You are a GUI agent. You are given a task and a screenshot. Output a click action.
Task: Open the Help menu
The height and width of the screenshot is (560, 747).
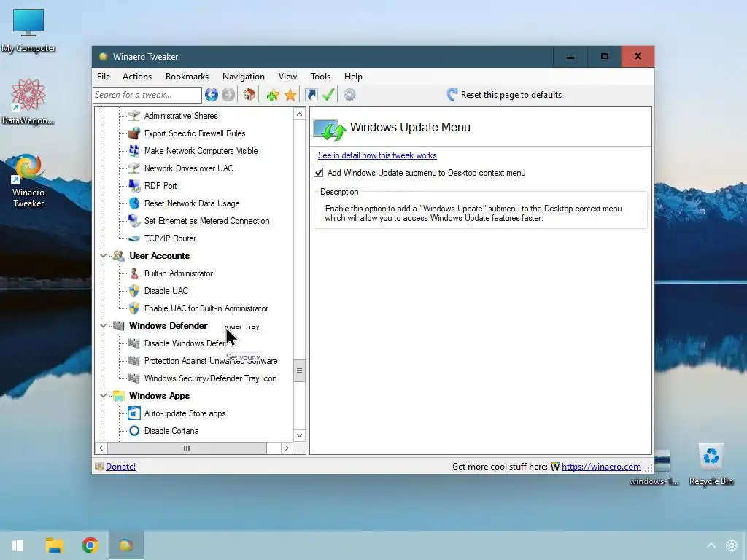tap(354, 76)
